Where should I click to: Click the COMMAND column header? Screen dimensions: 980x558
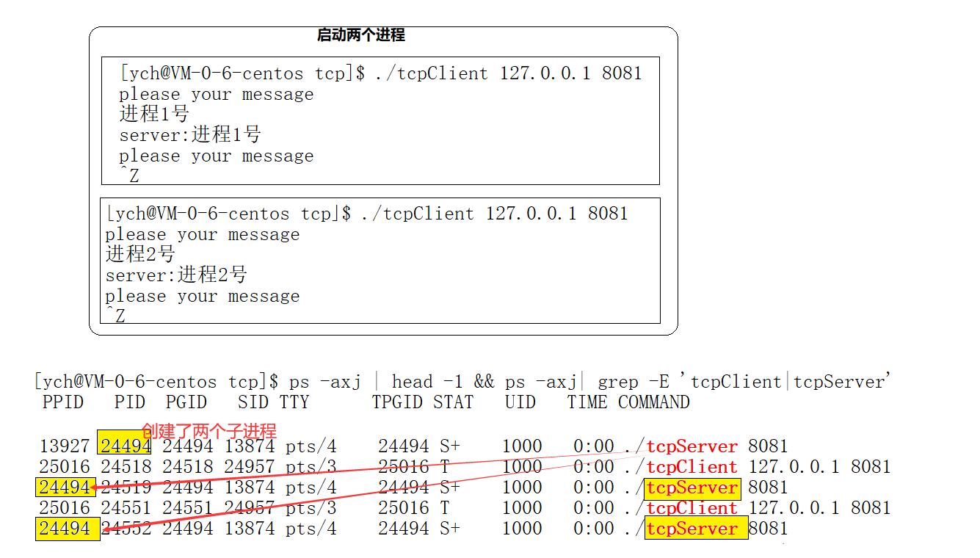[654, 402]
